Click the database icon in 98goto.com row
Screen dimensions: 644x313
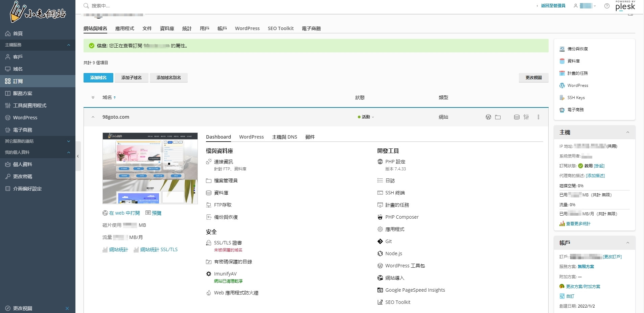tap(516, 117)
